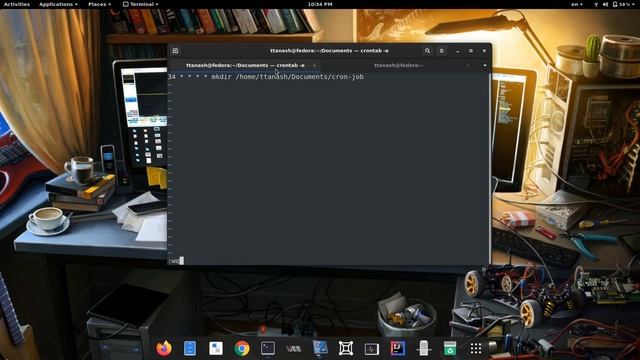Viewport: 640px width, 360px height.
Task: Open the en keyboard layout dropdown
Action: click(x=577, y=4)
